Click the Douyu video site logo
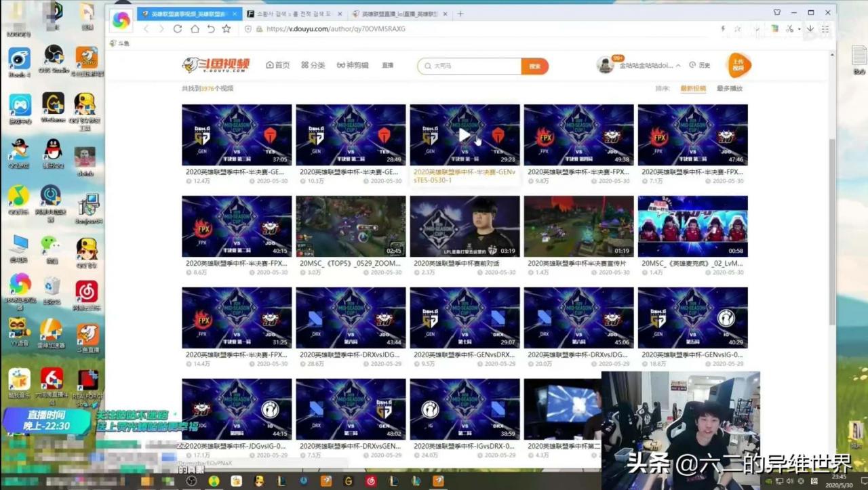Viewport: 868px width, 490px height. (216, 65)
